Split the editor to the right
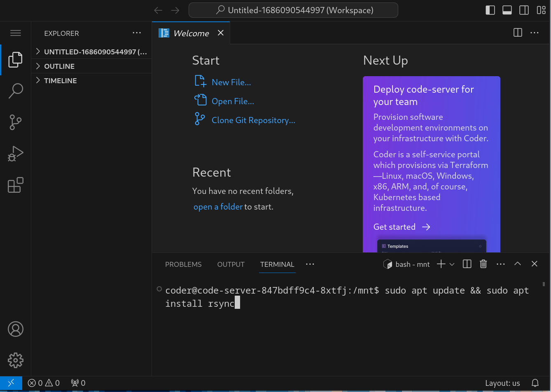 [518, 33]
